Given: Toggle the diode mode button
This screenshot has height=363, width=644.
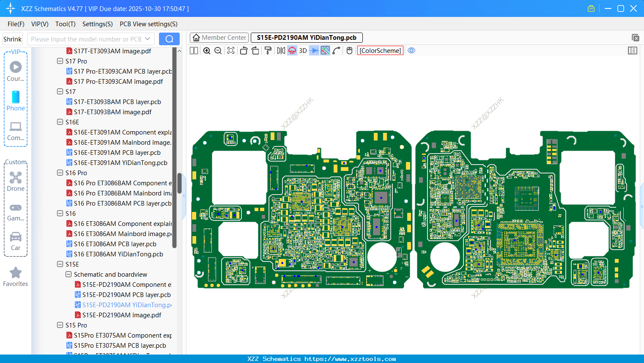Looking at the screenshot, I should pos(314,51).
